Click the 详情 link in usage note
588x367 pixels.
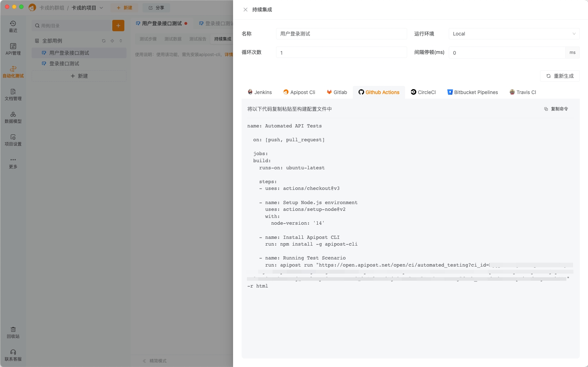tap(228, 55)
